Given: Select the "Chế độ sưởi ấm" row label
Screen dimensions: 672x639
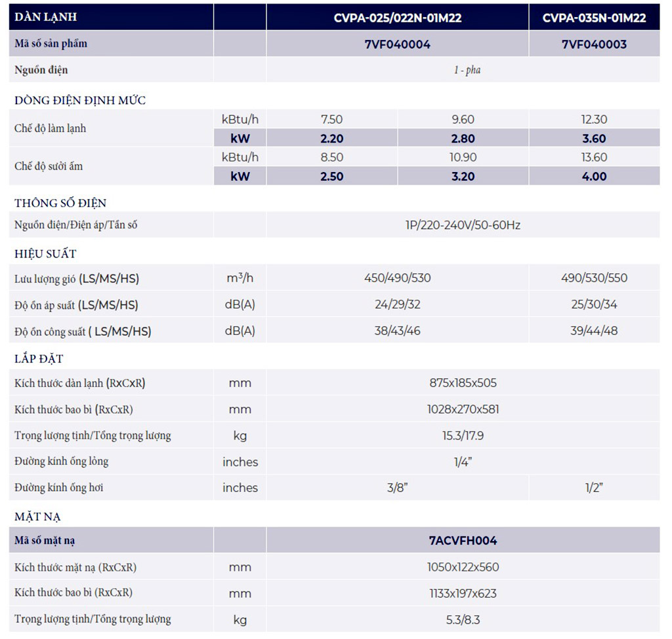Looking at the screenshot, I should (x=49, y=166).
